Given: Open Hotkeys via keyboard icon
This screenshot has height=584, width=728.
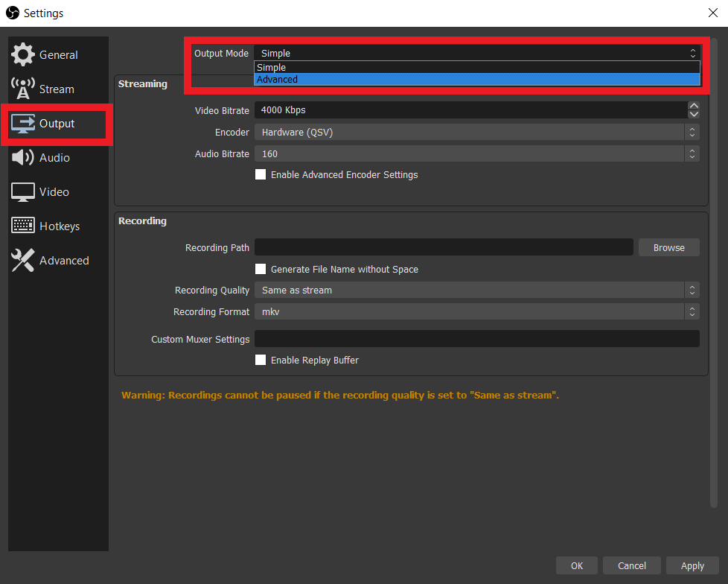Looking at the screenshot, I should 23,226.
